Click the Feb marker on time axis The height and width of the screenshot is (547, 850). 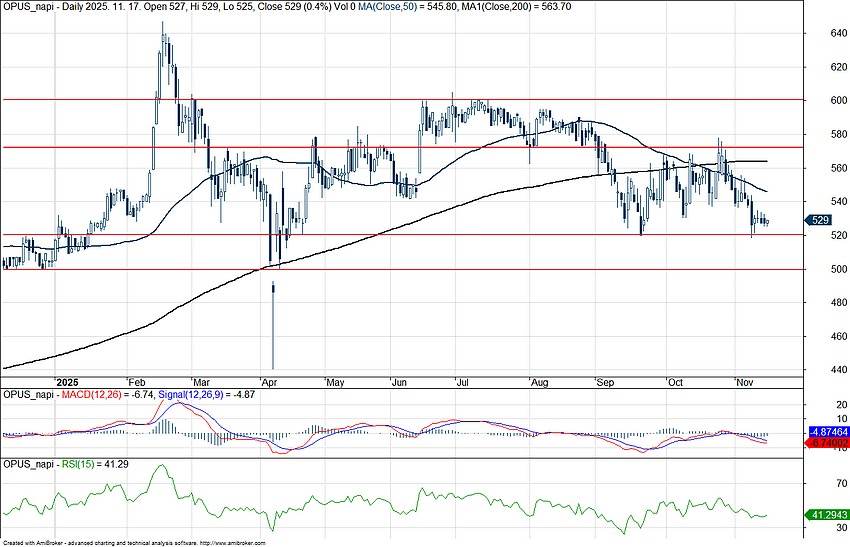pos(137,382)
